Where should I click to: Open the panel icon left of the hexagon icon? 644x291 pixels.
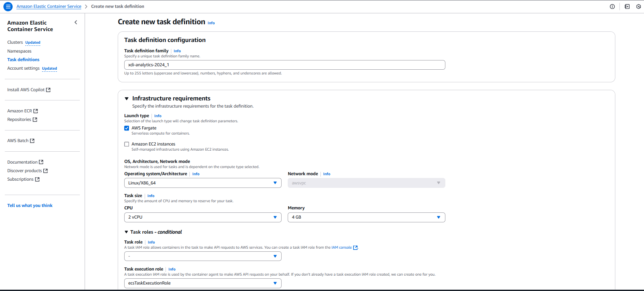pyautogui.click(x=627, y=6)
